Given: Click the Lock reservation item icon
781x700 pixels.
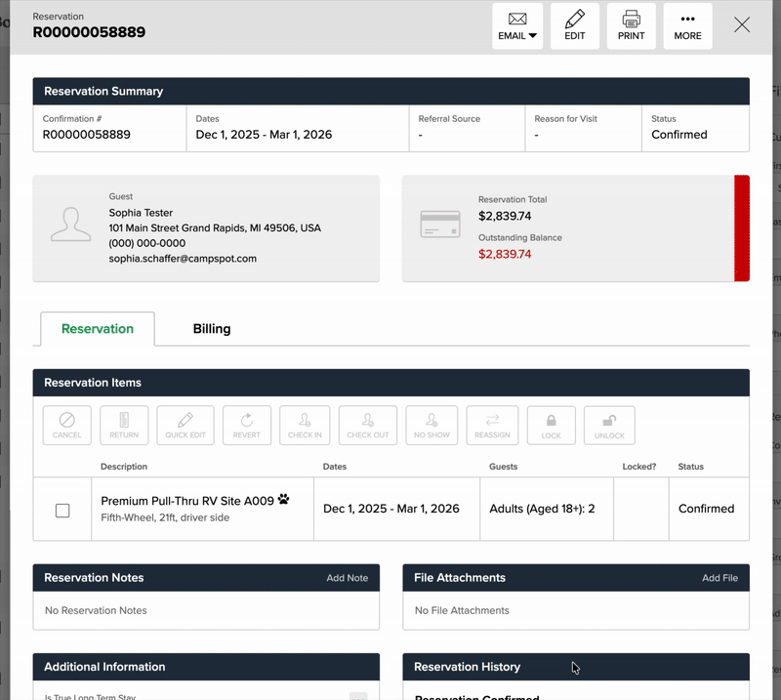Looking at the screenshot, I should [552, 425].
